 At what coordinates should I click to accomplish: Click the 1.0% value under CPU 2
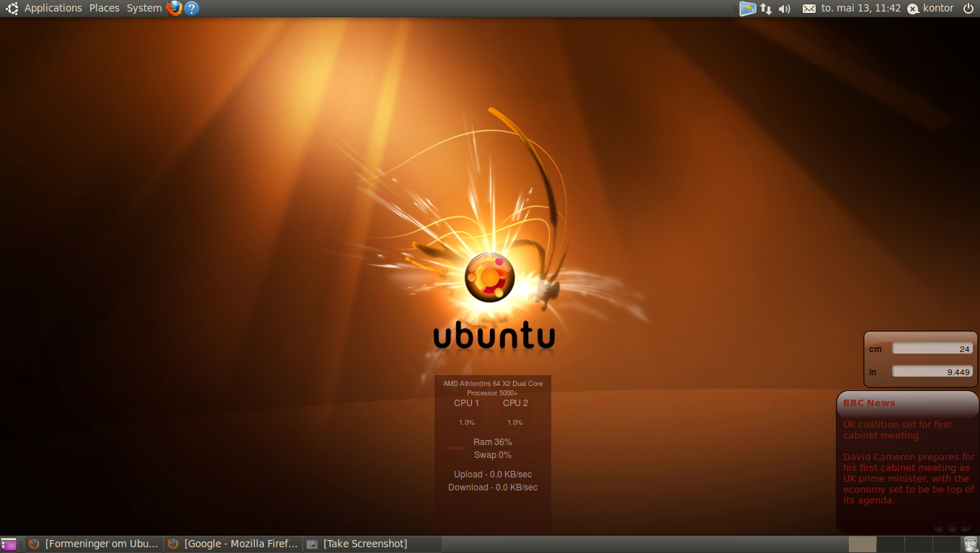[514, 423]
